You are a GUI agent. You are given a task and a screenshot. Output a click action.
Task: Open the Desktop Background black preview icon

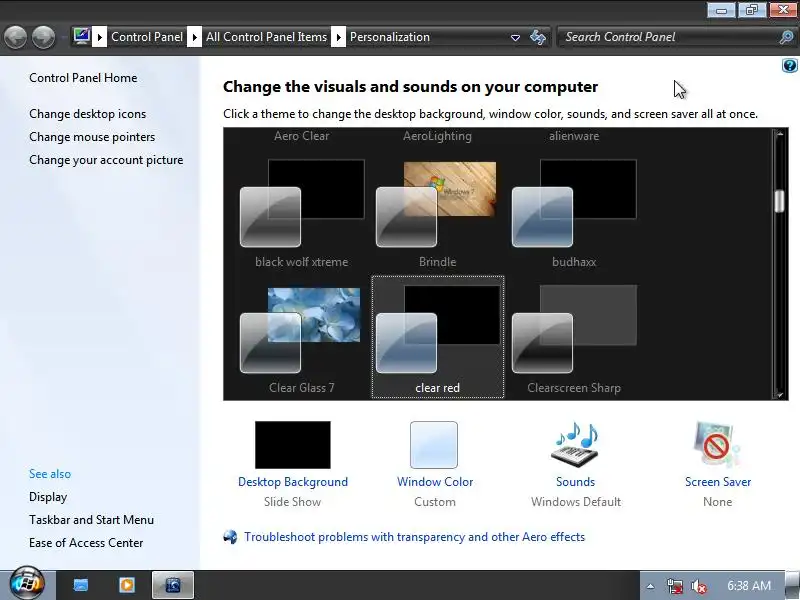[x=293, y=445]
